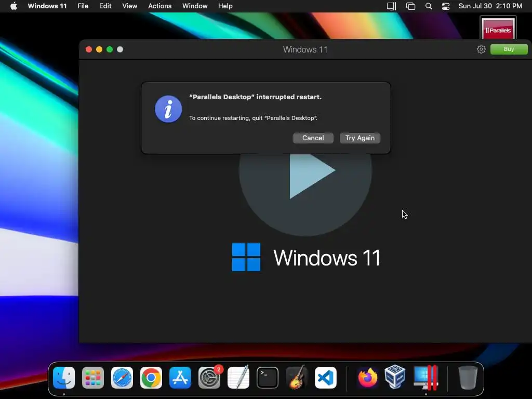The width and height of the screenshot is (532, 399).
Task: Open Google Chrome from the Dock
Action: pos(151,378)
